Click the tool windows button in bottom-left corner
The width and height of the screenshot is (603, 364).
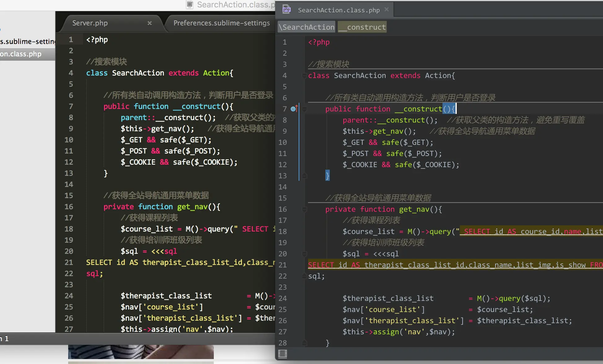[x=282, y=353]
